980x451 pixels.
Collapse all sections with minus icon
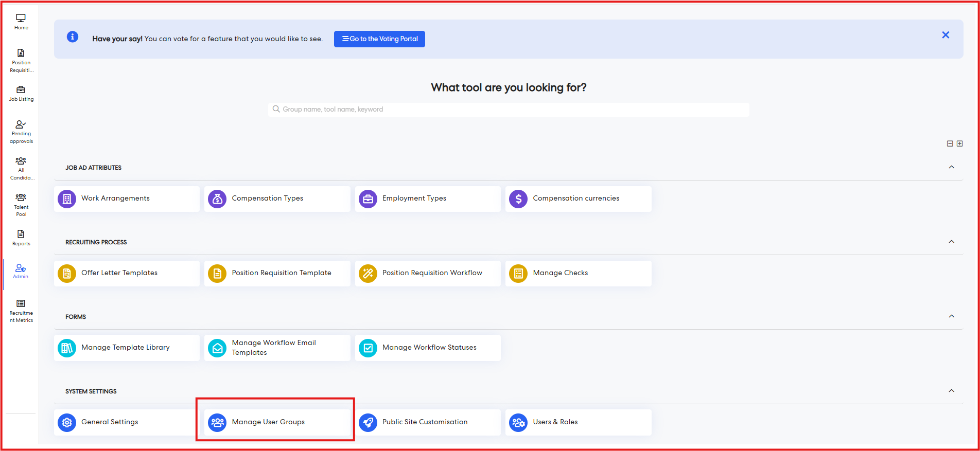[x=950, y=143]
